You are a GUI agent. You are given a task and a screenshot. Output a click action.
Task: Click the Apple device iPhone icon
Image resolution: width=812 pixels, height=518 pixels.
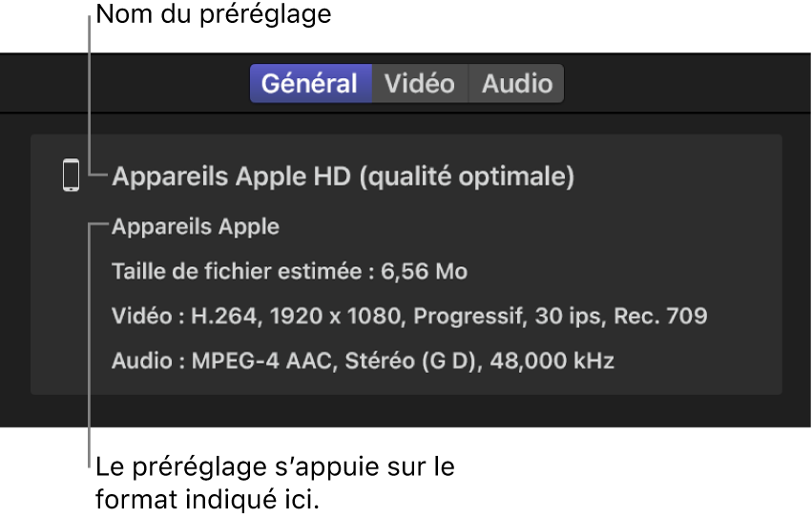coord(71,176)
